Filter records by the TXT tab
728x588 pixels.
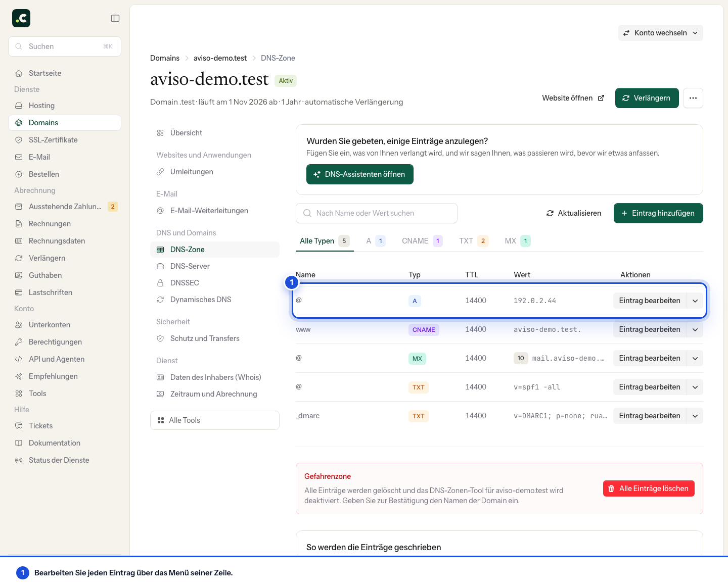tap(474, 241)
